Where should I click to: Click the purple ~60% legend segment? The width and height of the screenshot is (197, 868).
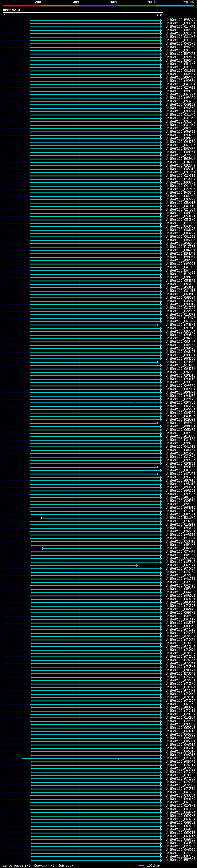point(98,6)
